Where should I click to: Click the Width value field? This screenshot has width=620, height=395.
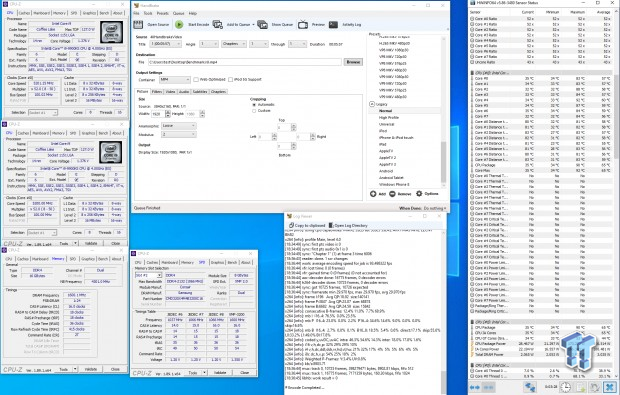(x=158, y=114)
